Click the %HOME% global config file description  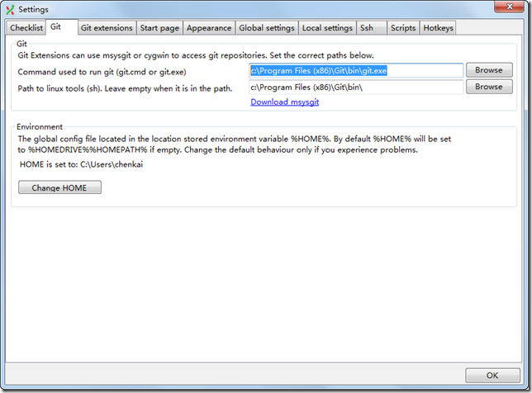coord(235,144)
